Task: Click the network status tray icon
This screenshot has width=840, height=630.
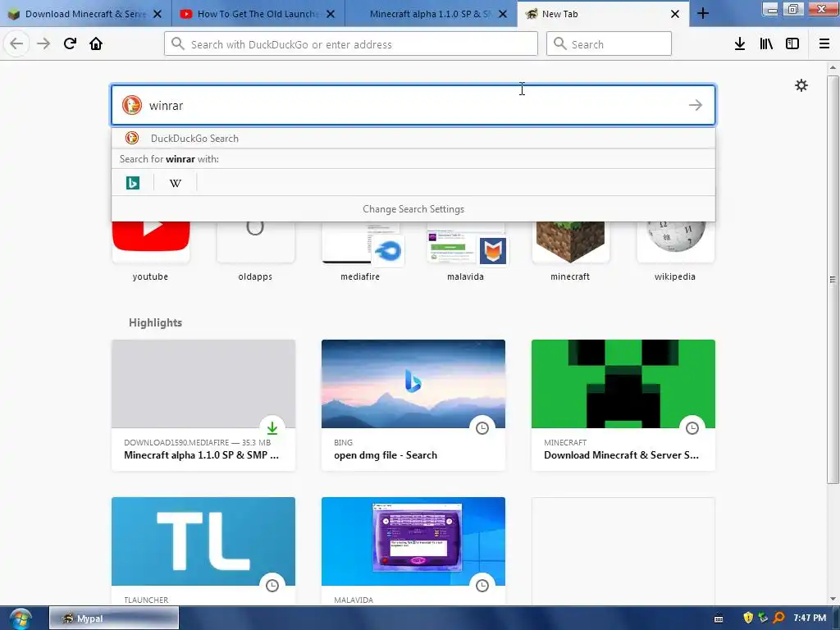Action: tap(763, 618)
